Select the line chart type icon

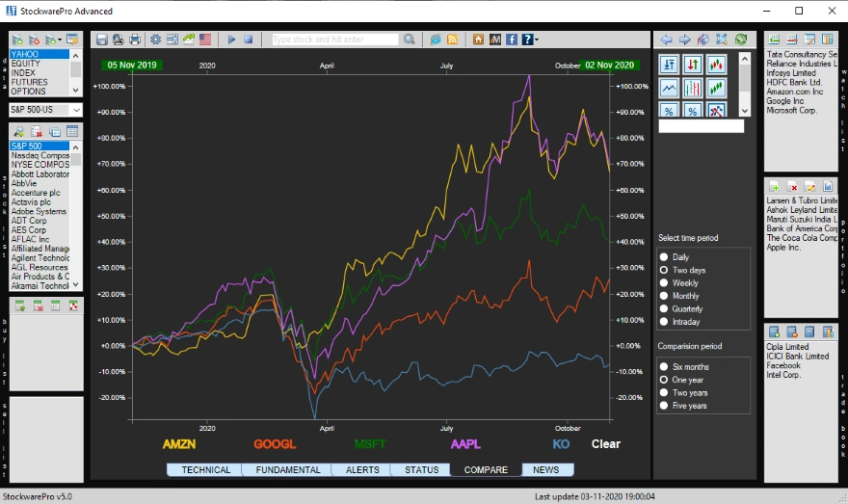(x=669, y=89)
